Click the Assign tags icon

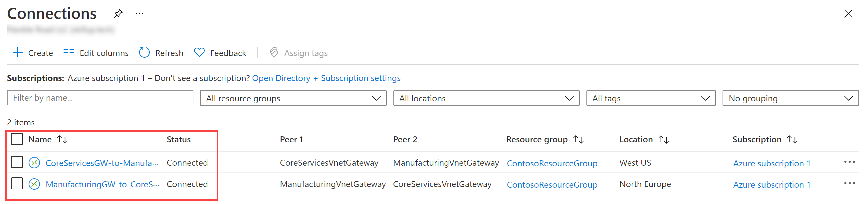point(274,53)
